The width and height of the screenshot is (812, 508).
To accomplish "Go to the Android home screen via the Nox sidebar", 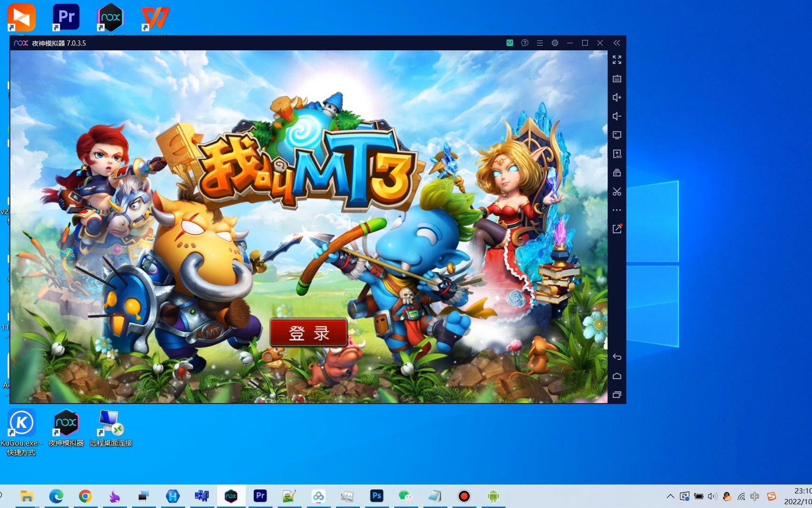I will 617,376.
